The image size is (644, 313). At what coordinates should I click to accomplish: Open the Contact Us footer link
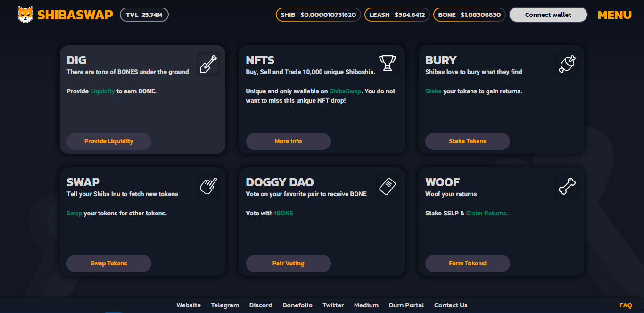pyautogui.click(x=451, y=305)
